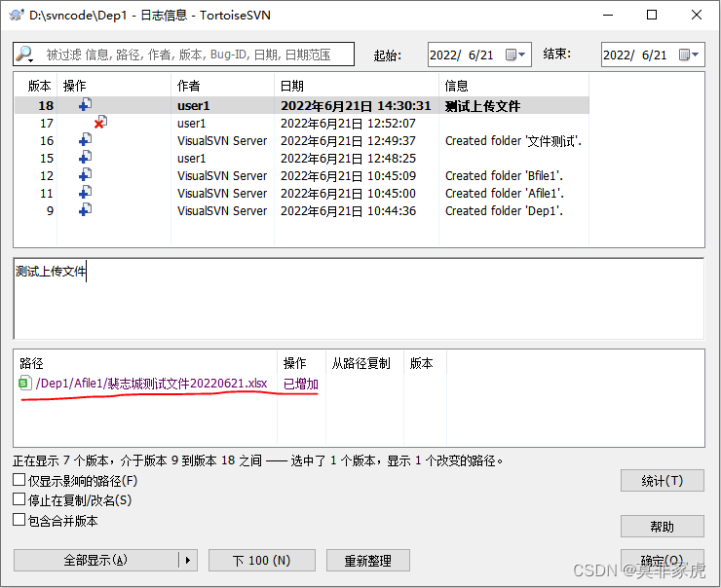The width and height of the screenshot is (721, 588).
Task: Select row 'Created folder 文件测试'
Action: pyautogui.click(x=302, y=140)
